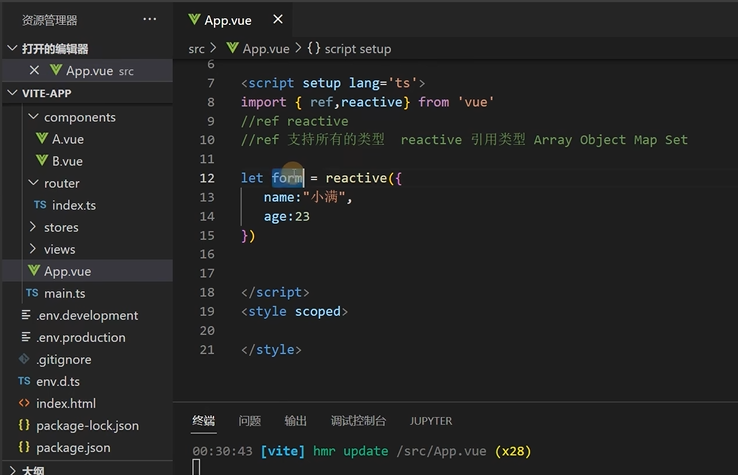This screenshot has height=475, width=738.
Task: Click the Explorer more actions ellipsis
Action: [x=150, y=19]
